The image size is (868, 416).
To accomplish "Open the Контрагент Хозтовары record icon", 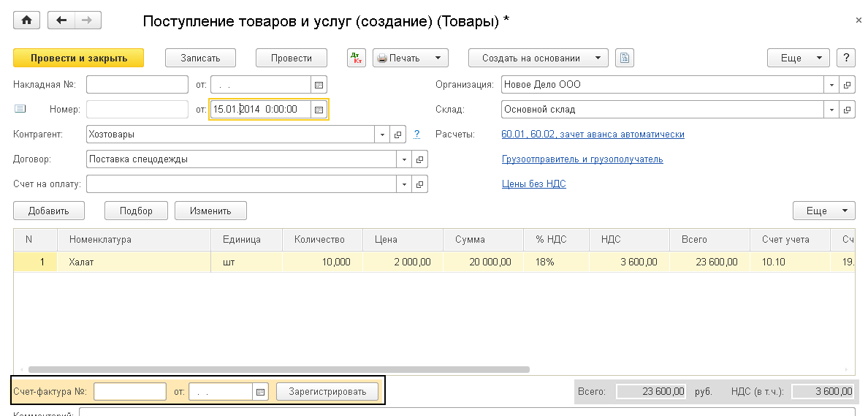I will 398,135.
